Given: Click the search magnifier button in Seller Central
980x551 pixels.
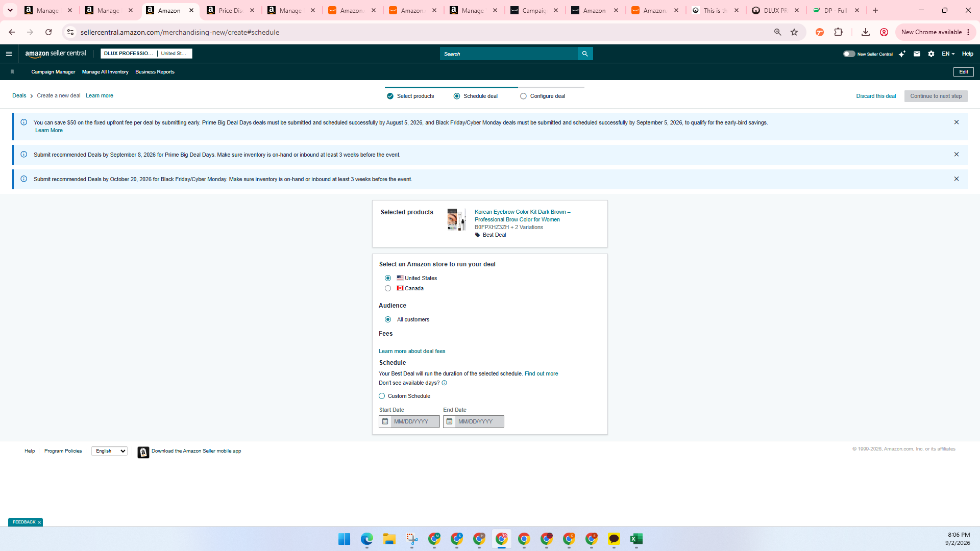Looking at the screenshot, I should click(585, 54).
